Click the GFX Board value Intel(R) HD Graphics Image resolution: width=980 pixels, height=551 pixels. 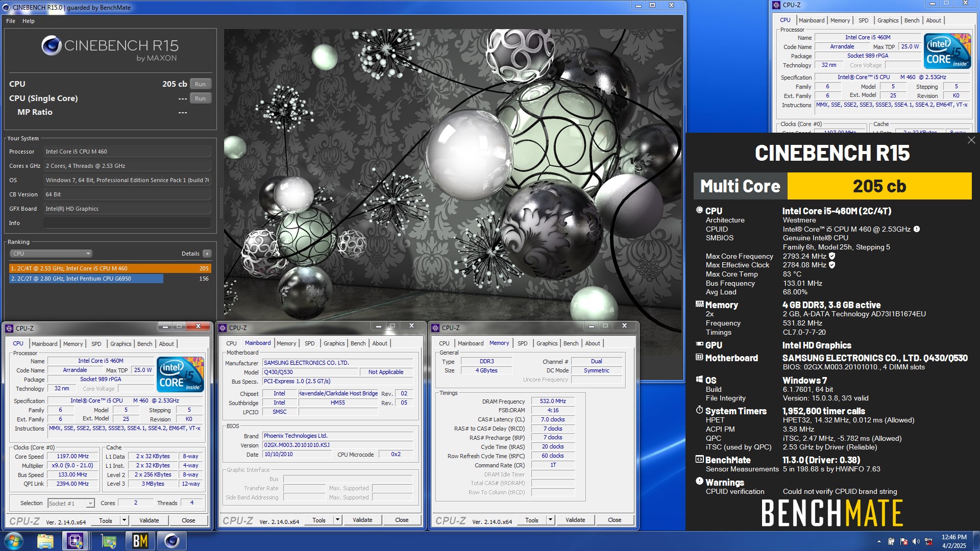(x=127, y=209)
